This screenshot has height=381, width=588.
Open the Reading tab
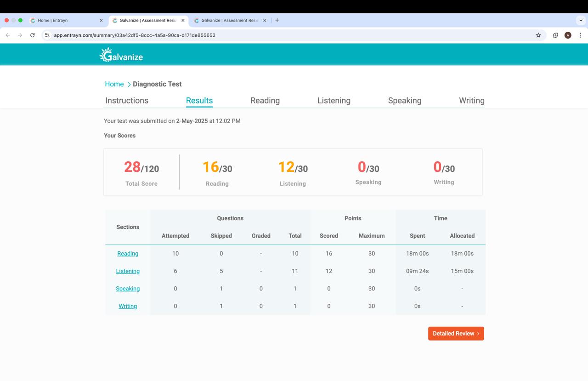(265, 101)
